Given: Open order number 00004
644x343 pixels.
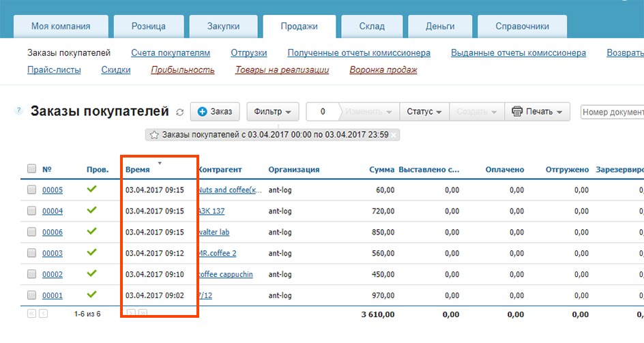Looking at the screenshot, I should (x=53, y=211).
